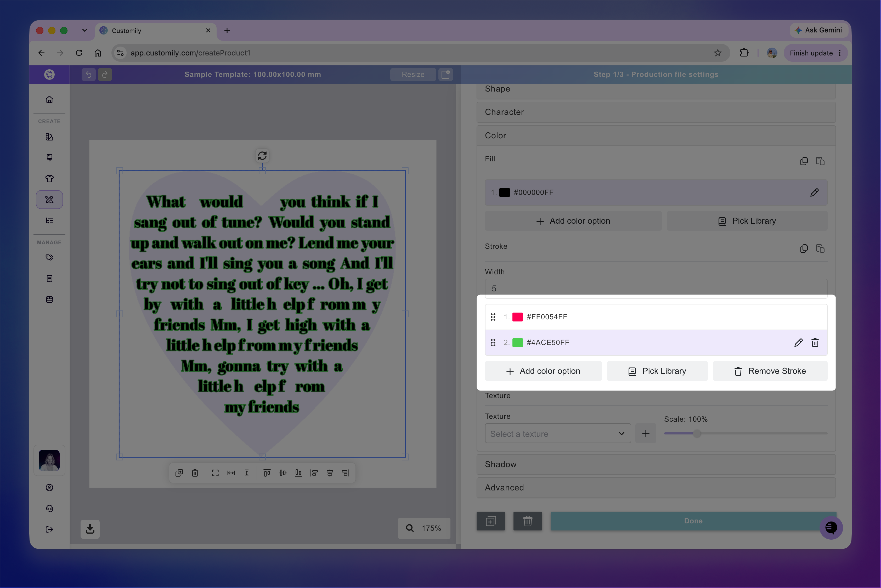Click the trash icon in the canvas toolbar
Screen dimensions: 881x588
point(195,473)
